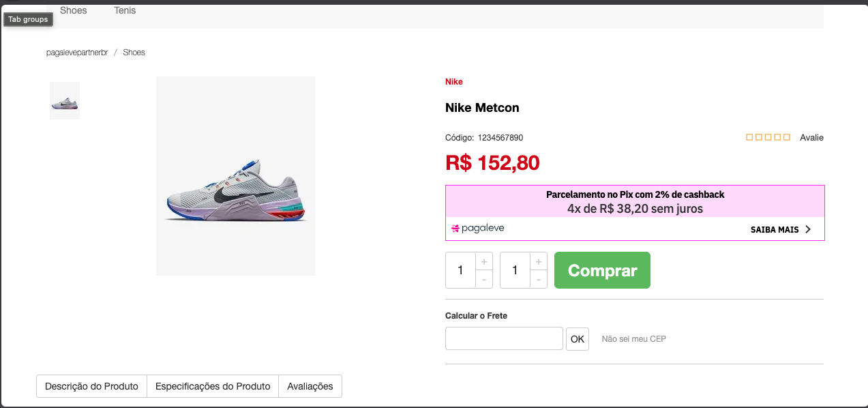The height and width of the screenshot is (408, 868).
Task: Click the second rating star
Action: click(x=759, y=137)
